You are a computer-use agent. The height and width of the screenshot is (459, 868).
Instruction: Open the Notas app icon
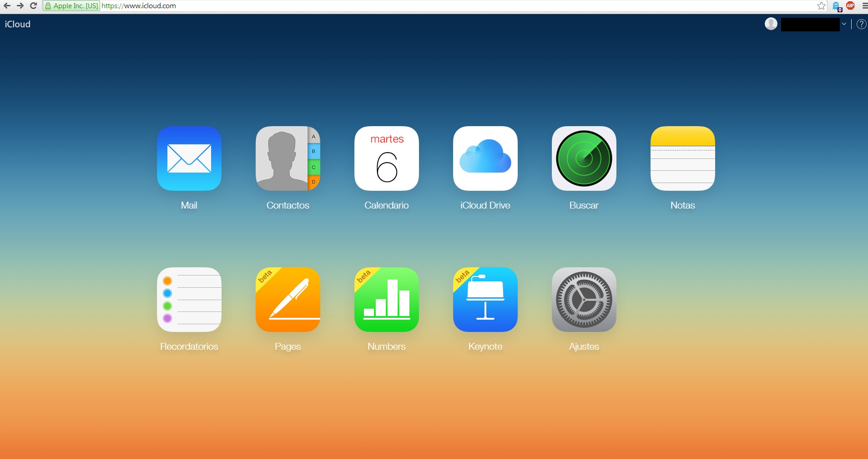(x=683, y=158)
